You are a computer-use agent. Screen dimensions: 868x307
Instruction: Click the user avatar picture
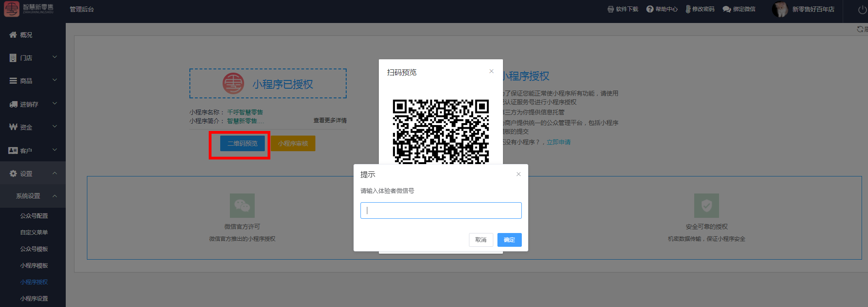[x=780, y=9]
